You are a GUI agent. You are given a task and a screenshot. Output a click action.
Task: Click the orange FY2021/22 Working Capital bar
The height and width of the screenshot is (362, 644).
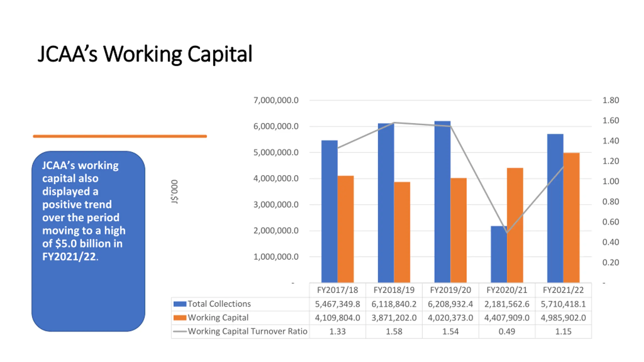(x=571, y=218)
